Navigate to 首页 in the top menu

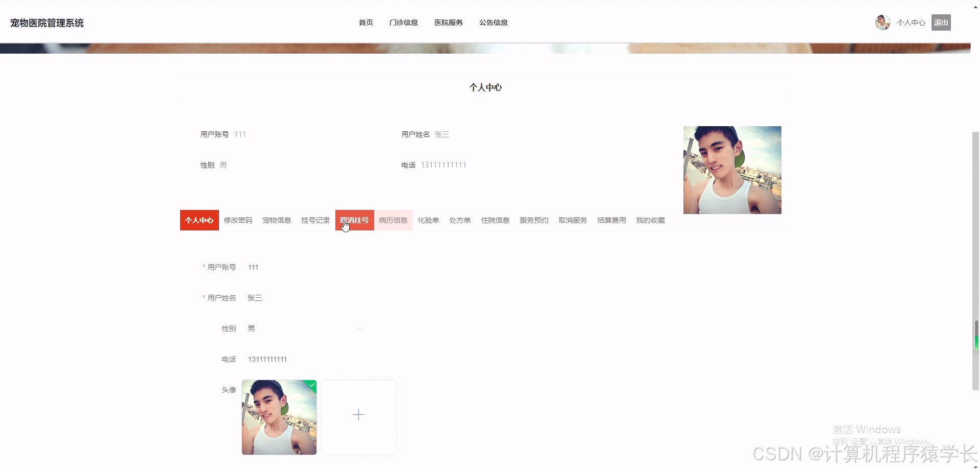coord(365,22)
